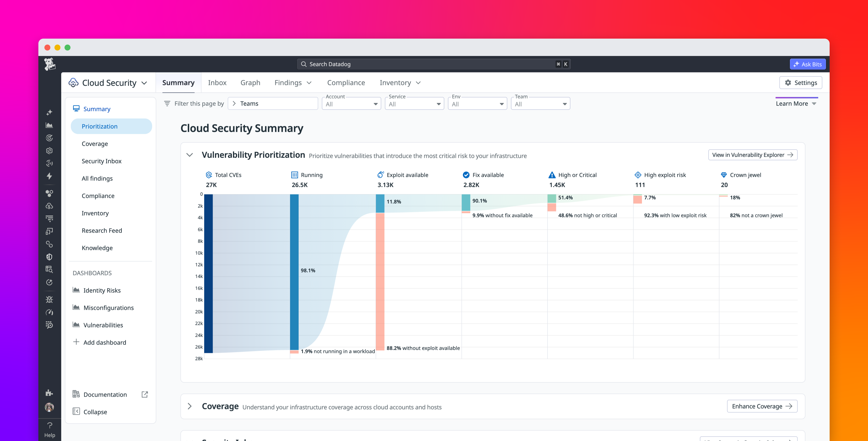Screen dimensions: 868x441
Task: Open the area chart dashboards icon
Action: 49,125
